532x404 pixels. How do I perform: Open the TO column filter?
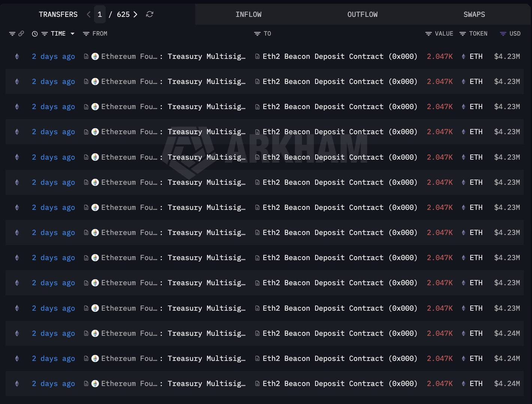[256, 33]
